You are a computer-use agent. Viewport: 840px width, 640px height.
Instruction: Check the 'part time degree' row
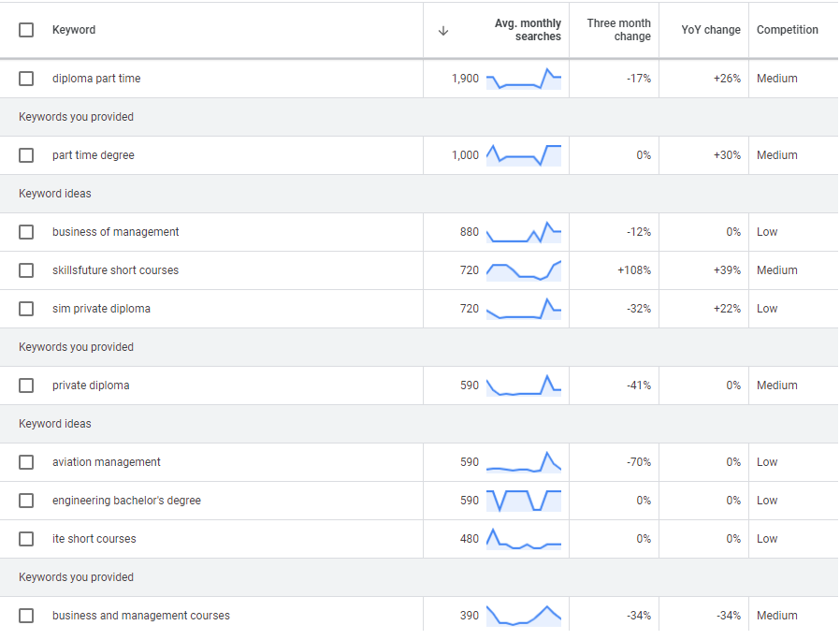pyautogui.click(x=26, y=155)
